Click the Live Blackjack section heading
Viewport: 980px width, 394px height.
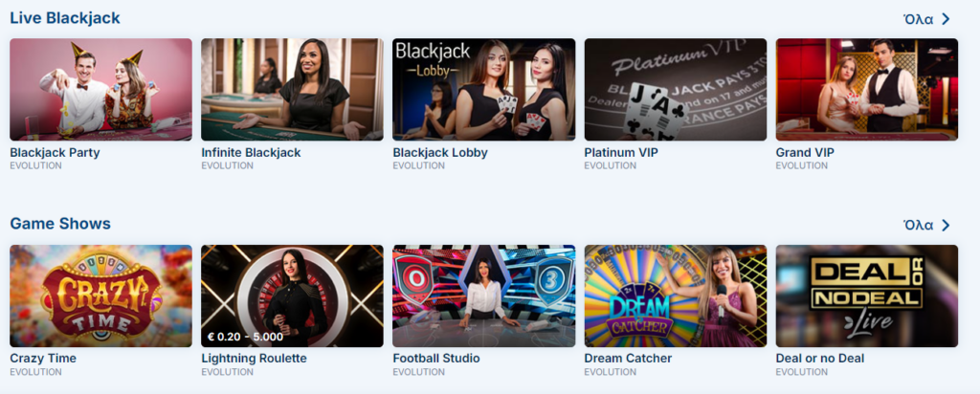65,18
